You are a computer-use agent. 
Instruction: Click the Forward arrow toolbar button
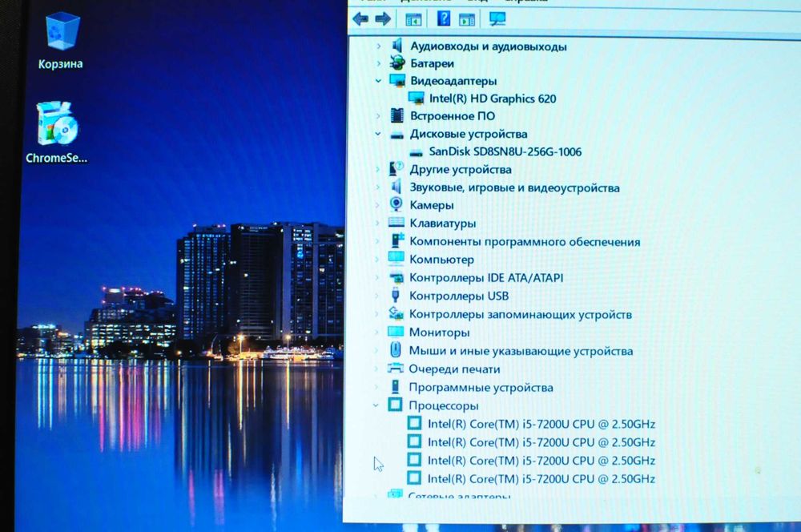(383, 19)
